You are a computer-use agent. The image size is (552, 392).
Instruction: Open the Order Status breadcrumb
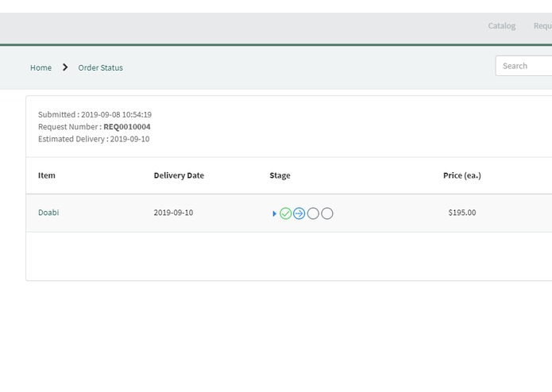point(100,67)
